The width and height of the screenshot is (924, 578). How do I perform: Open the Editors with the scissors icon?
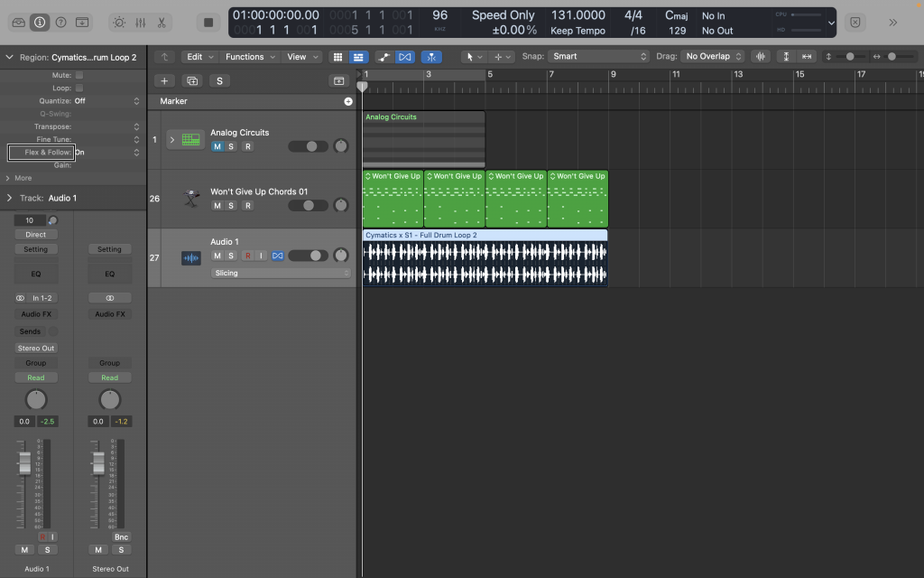[163, 21]
